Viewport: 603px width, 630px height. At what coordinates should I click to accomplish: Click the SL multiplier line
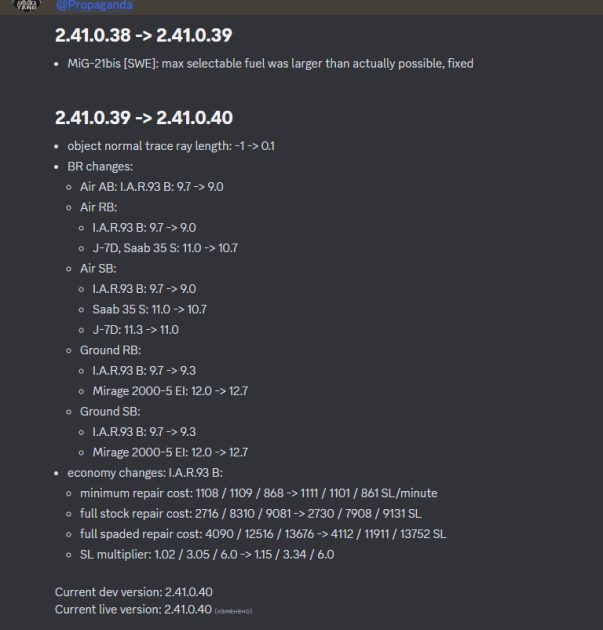tap(207, 554)
